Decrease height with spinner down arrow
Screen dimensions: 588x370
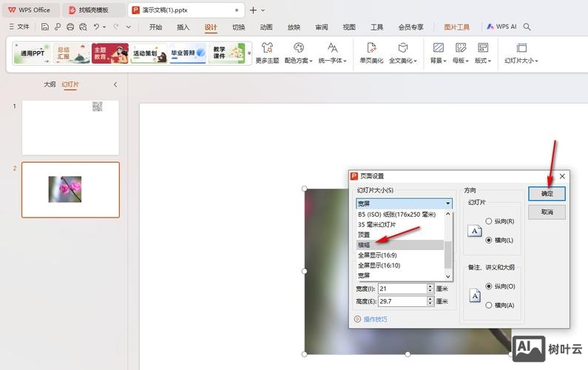point(430,303)
